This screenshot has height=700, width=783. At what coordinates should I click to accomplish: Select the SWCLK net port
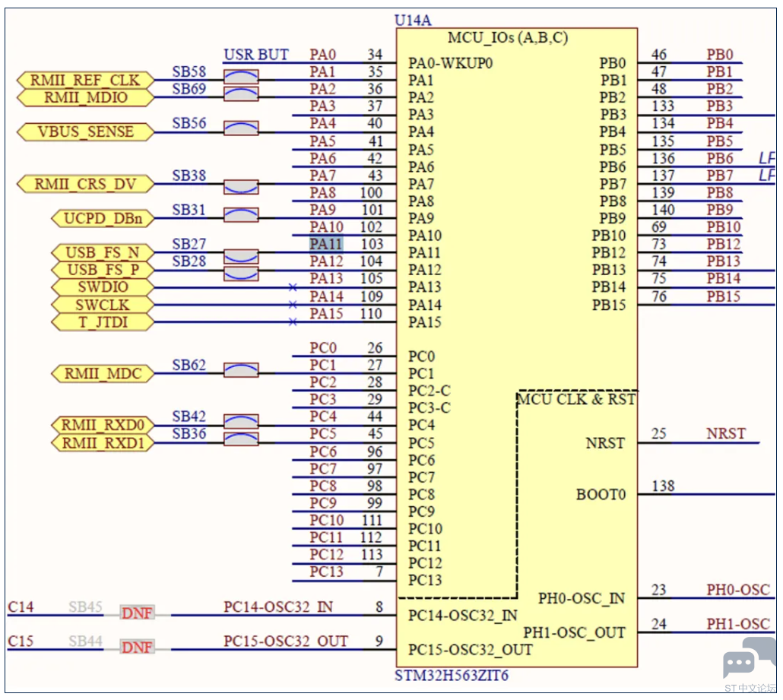103,305
